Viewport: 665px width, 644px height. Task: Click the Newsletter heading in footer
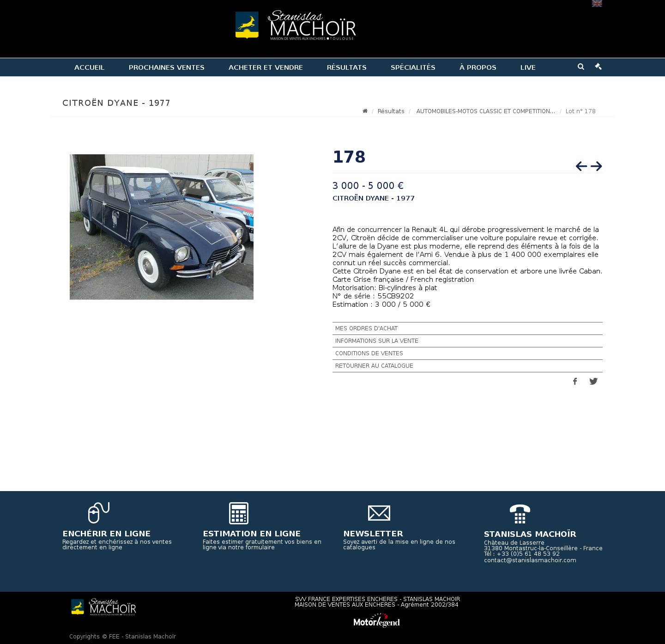(x=373, y=534)
